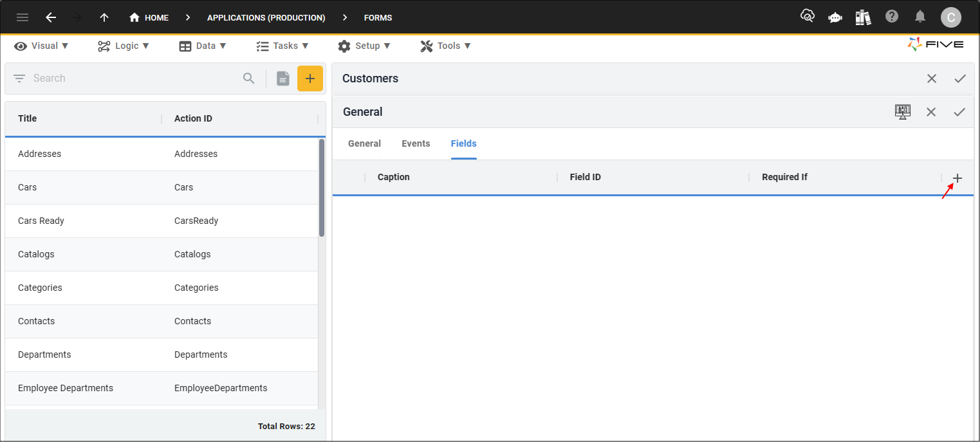Click the HOME house icon

pos(134,17)
